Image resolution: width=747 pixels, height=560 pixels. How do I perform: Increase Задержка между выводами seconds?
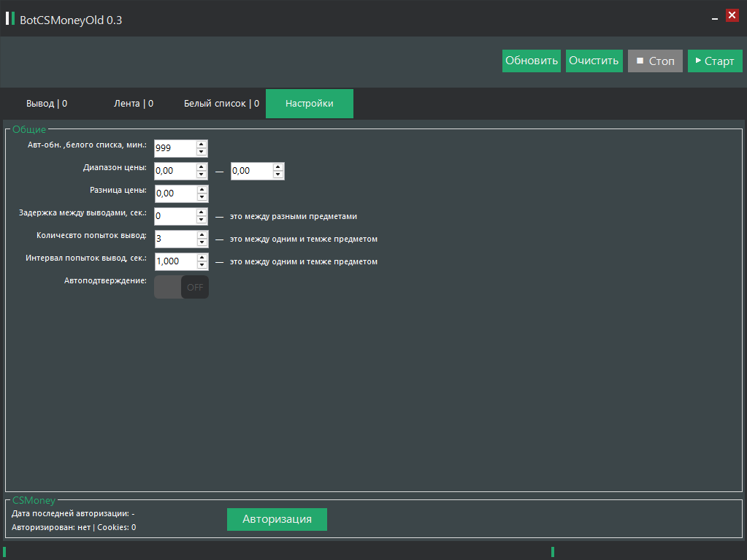202,212
